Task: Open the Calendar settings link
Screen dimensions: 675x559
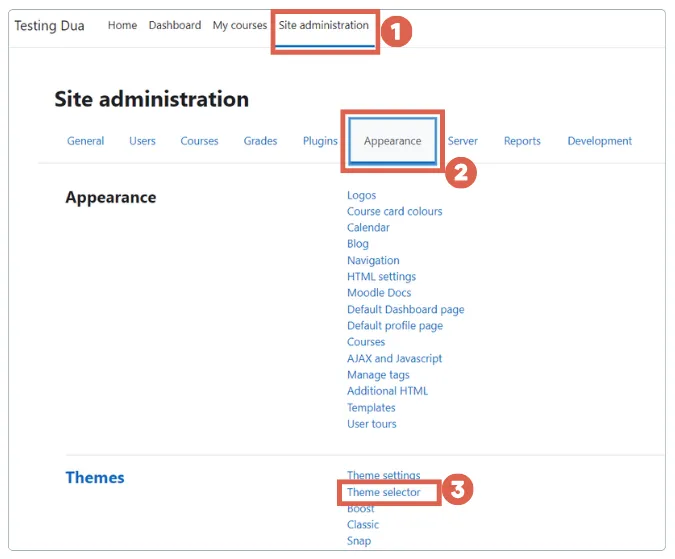Action: pyautogui.click(x=368, y=228)
